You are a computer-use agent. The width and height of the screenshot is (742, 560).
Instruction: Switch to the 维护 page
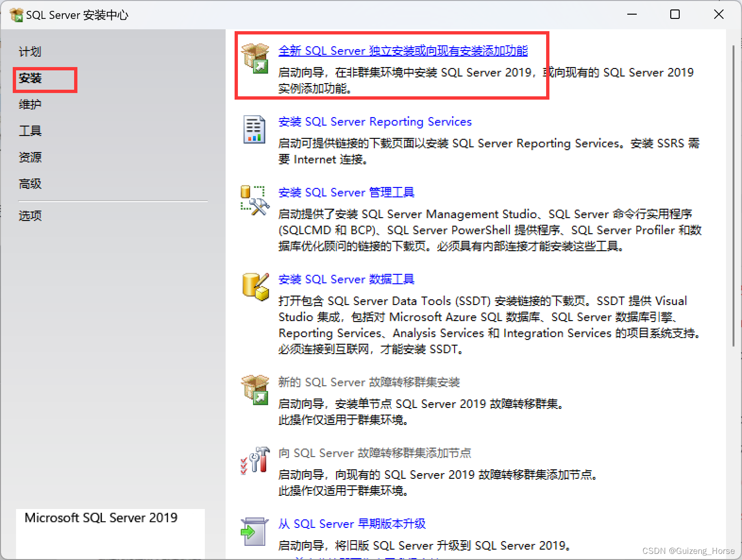(30, 104)
